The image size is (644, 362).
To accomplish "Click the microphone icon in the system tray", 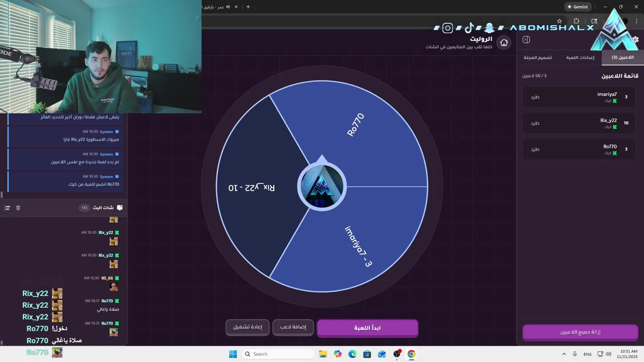I will pos(575,354).
